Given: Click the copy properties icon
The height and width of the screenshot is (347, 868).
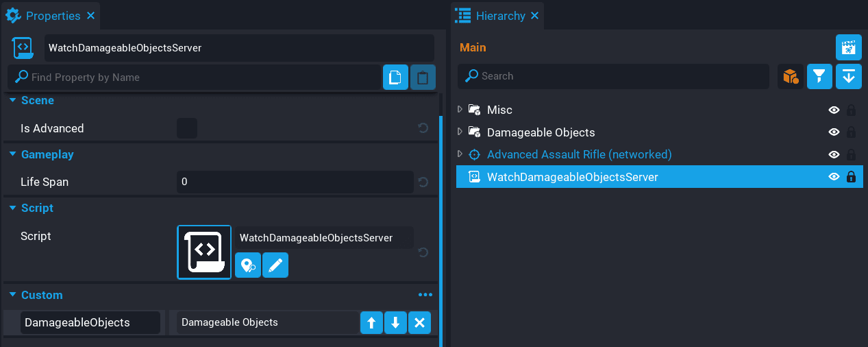Looking at the screenshot, I should coord(395,77).
